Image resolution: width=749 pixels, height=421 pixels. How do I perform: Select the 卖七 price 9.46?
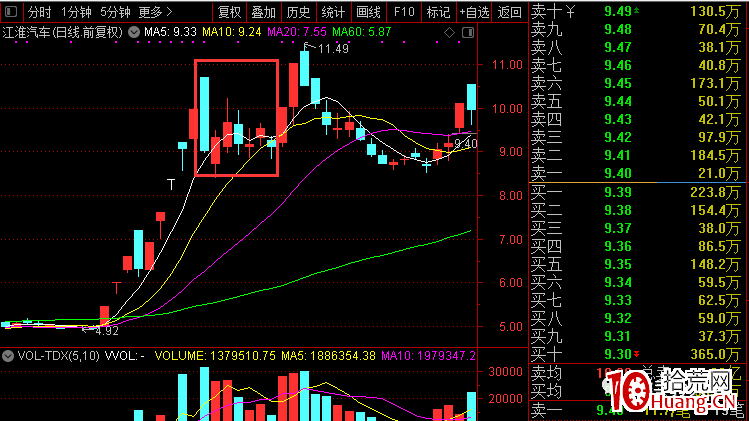618,65
